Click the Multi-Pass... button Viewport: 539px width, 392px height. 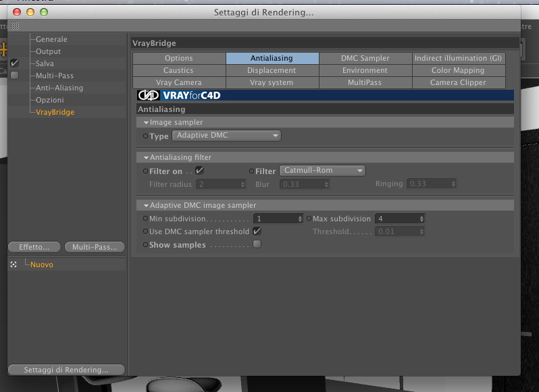point(95,247)
